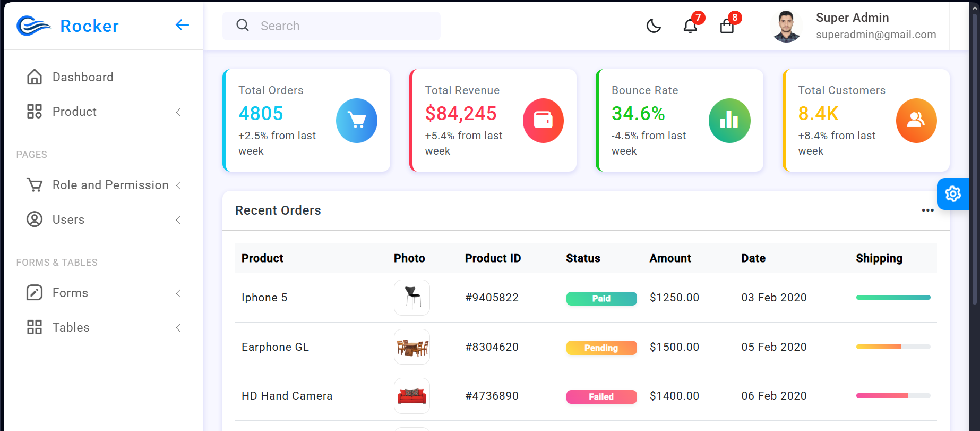Click the Super Admin profile name
This screenshot has width=980, height=431.
tap(852, 18)
